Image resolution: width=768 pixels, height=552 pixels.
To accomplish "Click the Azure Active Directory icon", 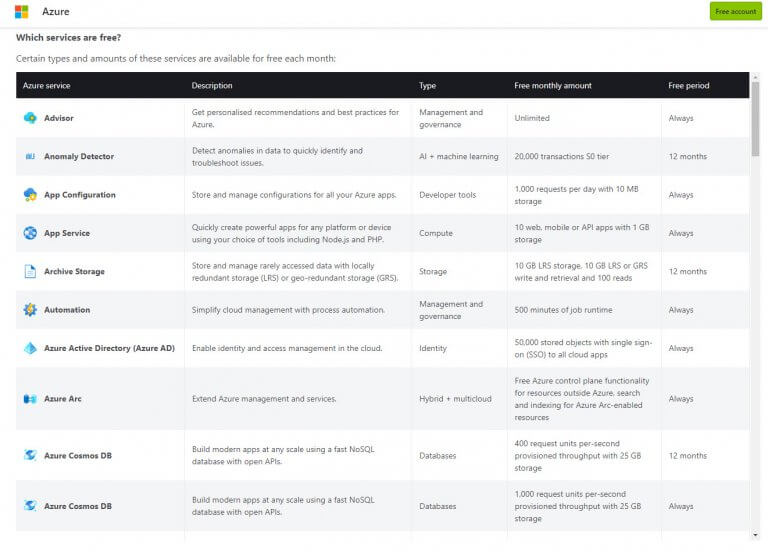I will (x=30, y=348).
